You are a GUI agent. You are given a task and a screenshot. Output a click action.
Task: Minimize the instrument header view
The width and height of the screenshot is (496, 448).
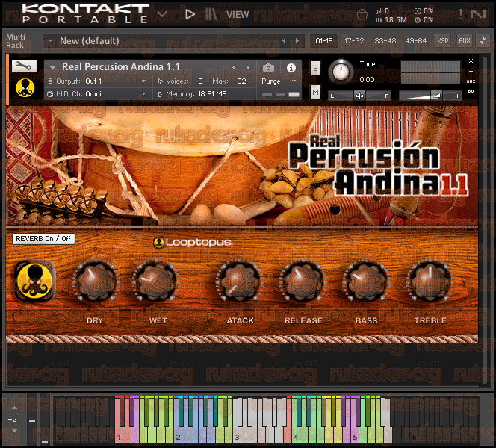coord(471,71)
